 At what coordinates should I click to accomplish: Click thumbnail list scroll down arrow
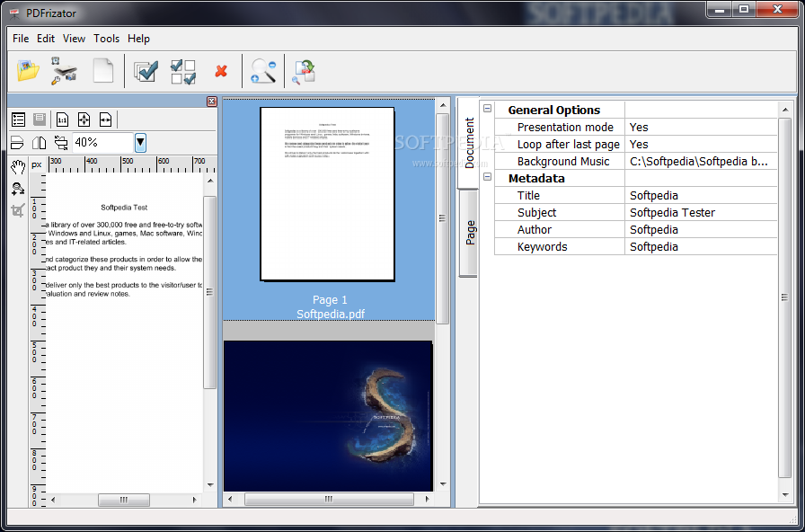tap(443, 483)
